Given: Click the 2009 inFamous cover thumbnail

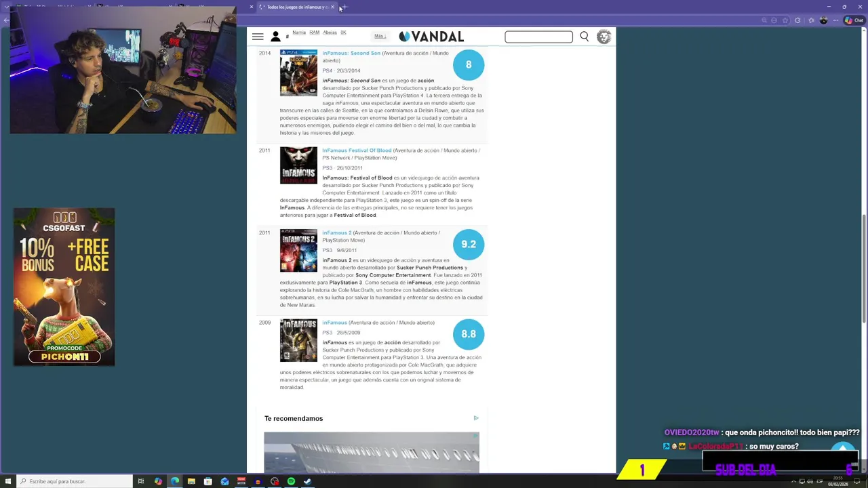Looking at the screenshot, I should 298,340.
